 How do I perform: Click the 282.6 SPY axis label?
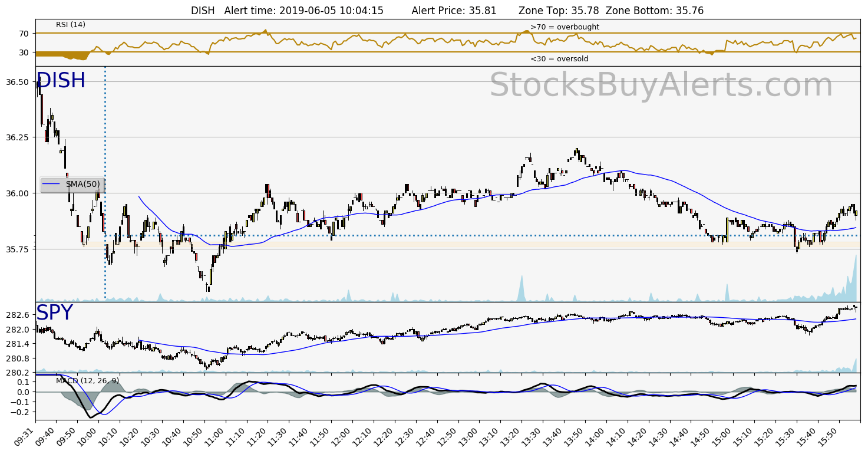coord(18,315)
